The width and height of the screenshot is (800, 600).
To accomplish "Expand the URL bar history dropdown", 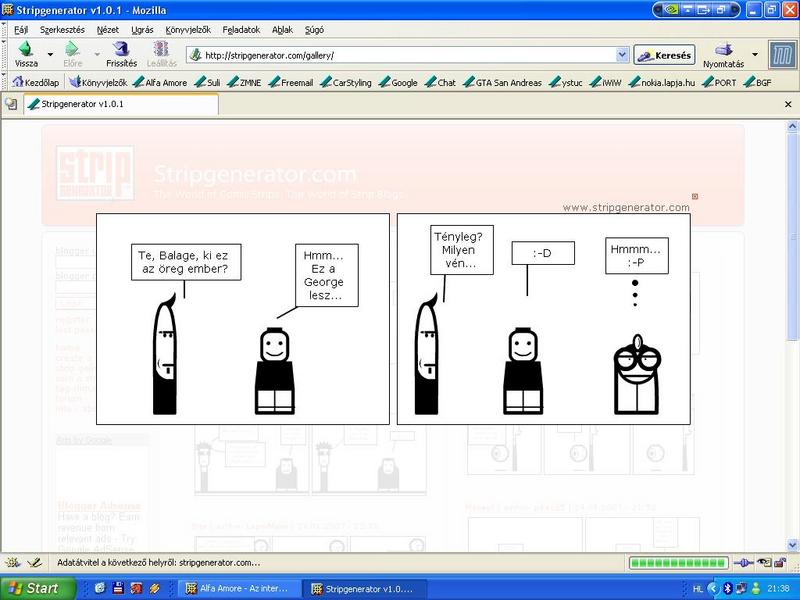I will 622,55.
